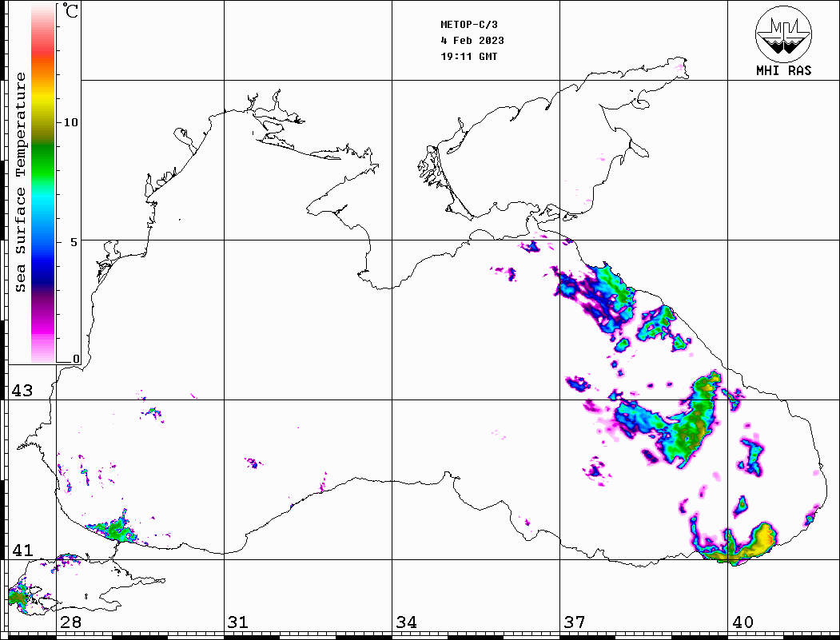Click the '5' tick label on legend
This screenshot has height=640, width=840.
click(74, 242)
